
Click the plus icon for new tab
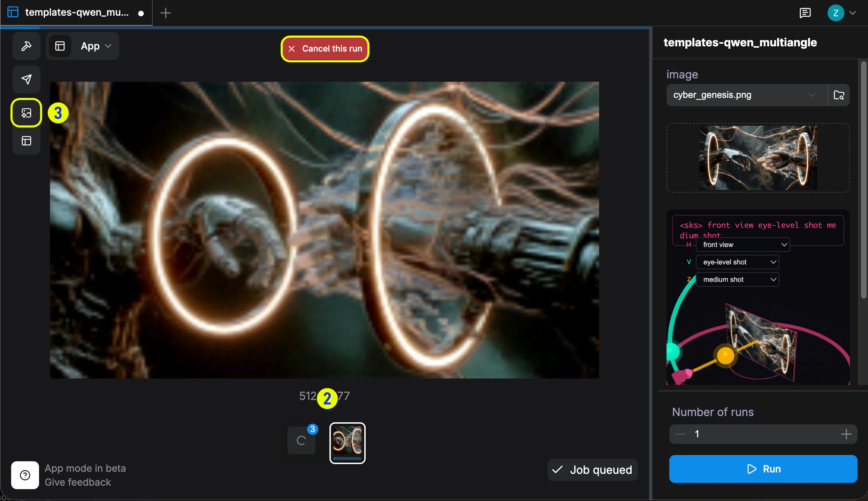pyautogui.click(x=166, y=13)
